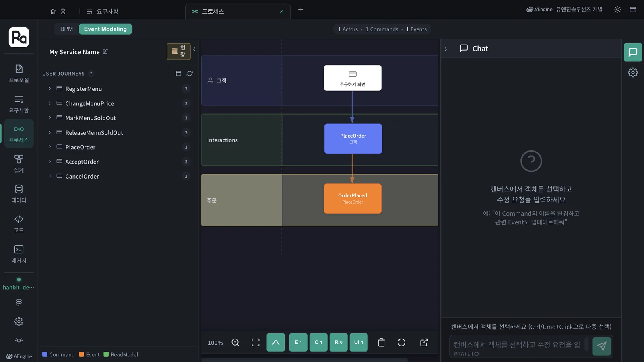
Task: Open the 코드 sidebar section
Action: click(x=19, y=224)
